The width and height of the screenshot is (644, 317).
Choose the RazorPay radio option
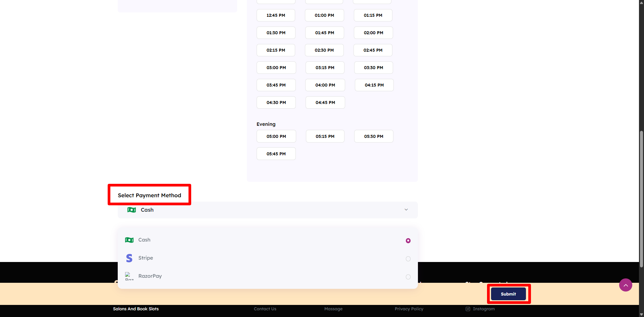(408, 277)
